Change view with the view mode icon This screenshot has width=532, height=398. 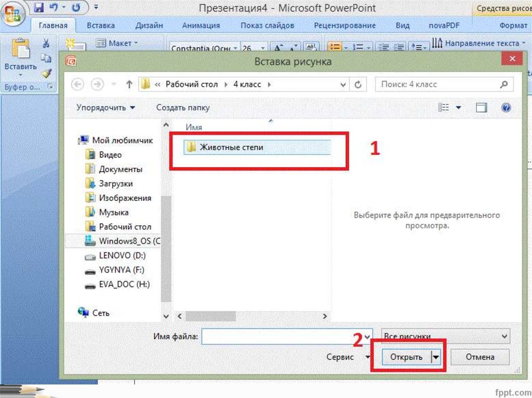pyautogui.click(x=444, y=107)
